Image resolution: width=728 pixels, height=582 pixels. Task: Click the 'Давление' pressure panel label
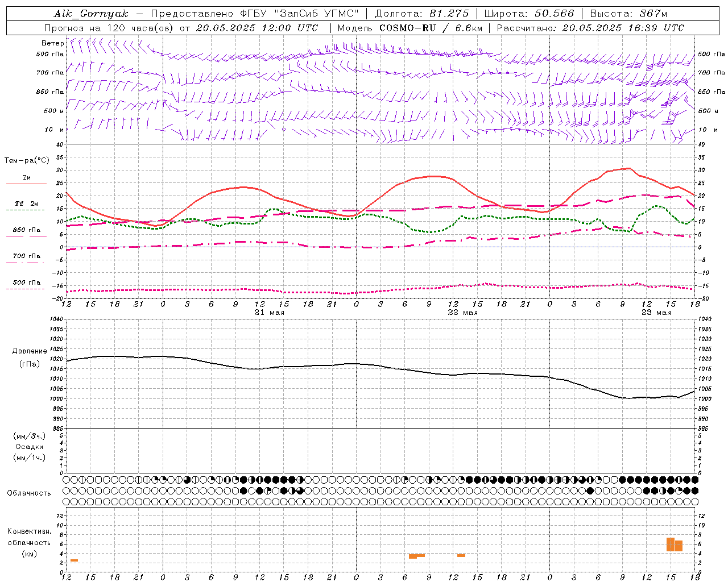(x=30, y=351)
